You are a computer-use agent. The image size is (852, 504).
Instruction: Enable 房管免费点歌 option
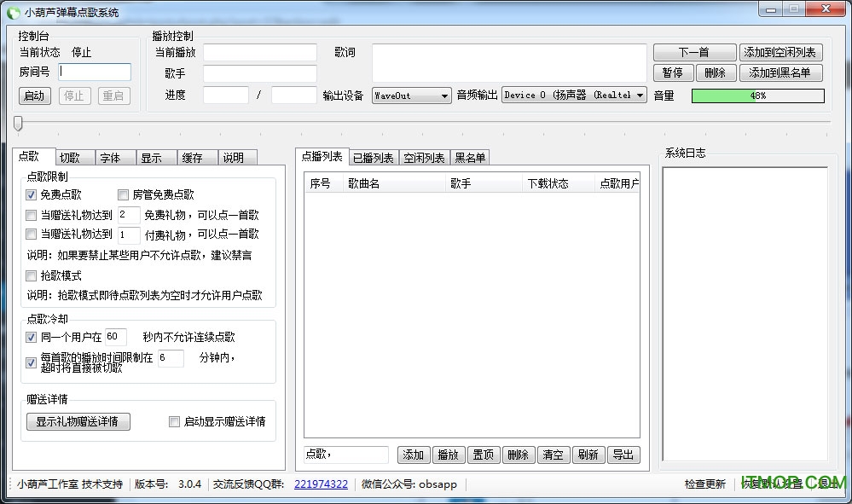[123, 194]
